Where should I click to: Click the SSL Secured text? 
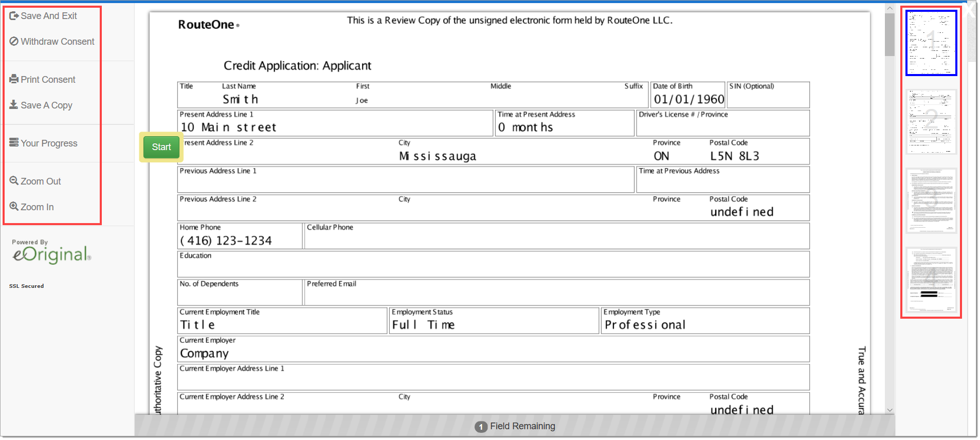tap(27, 286)
